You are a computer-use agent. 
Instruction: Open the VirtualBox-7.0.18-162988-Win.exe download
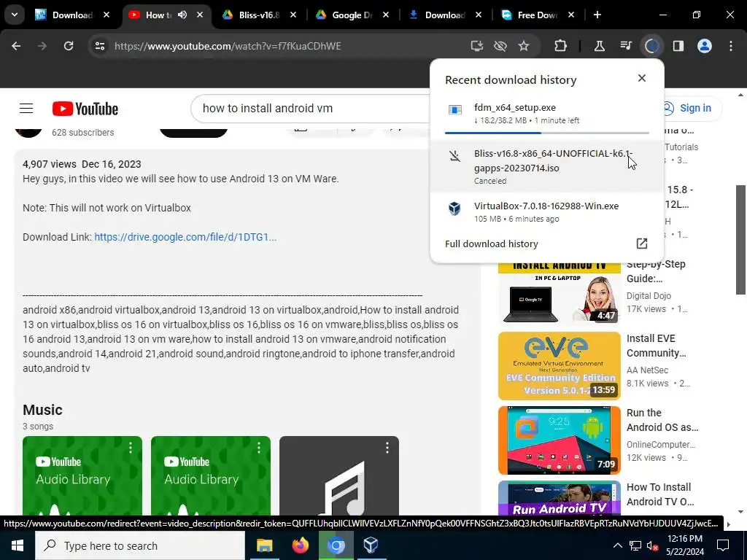(x=547, y=212)
